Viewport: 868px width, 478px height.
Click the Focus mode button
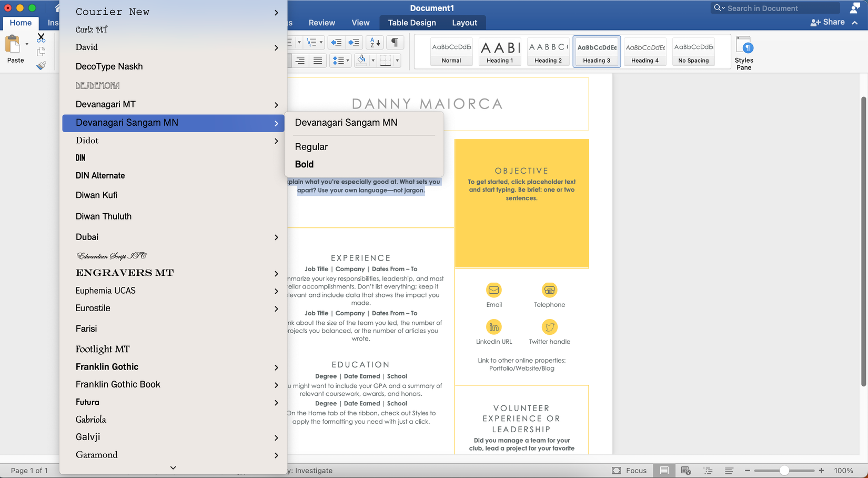tap(629, 471)
